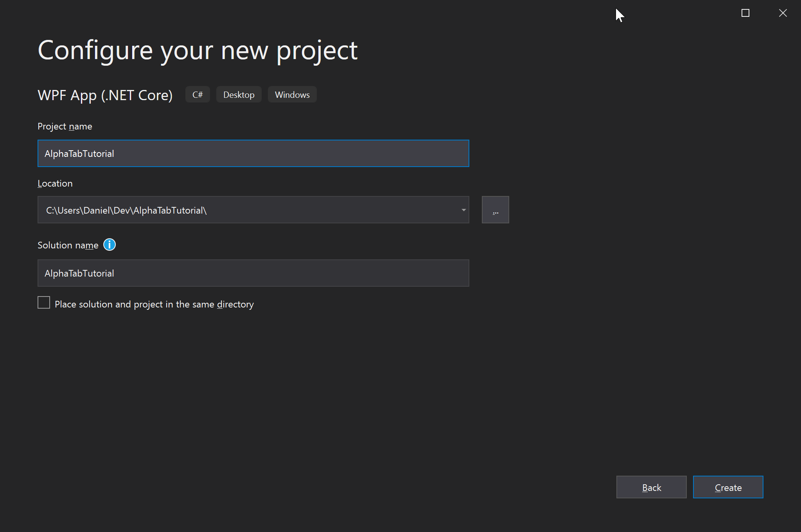The height and width of the screenshot is (532, 801).
Task: Click the Windows platform tag
Action: pyautogui.click(x=292, y=95)
